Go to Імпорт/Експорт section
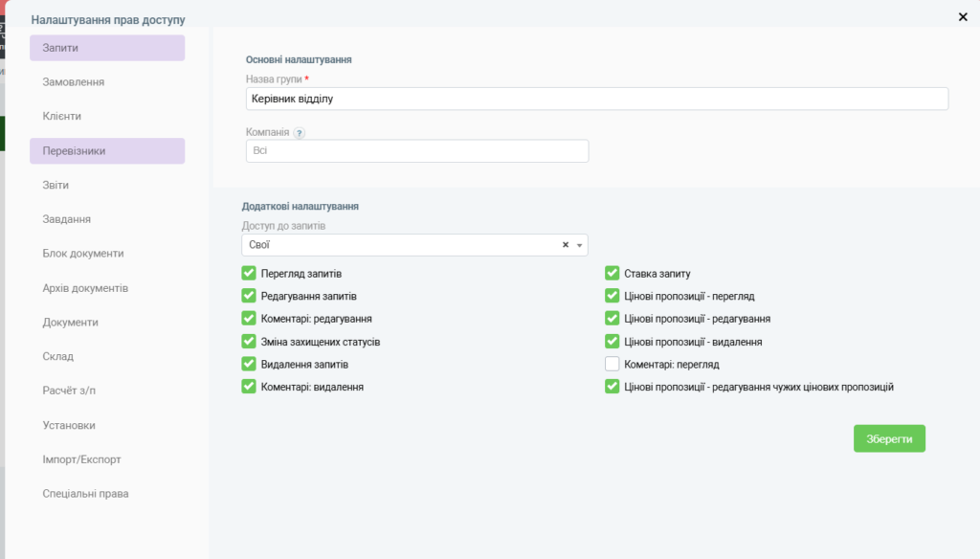The height and width of the screenshot is (559, 980). click(x=107, y=458)
